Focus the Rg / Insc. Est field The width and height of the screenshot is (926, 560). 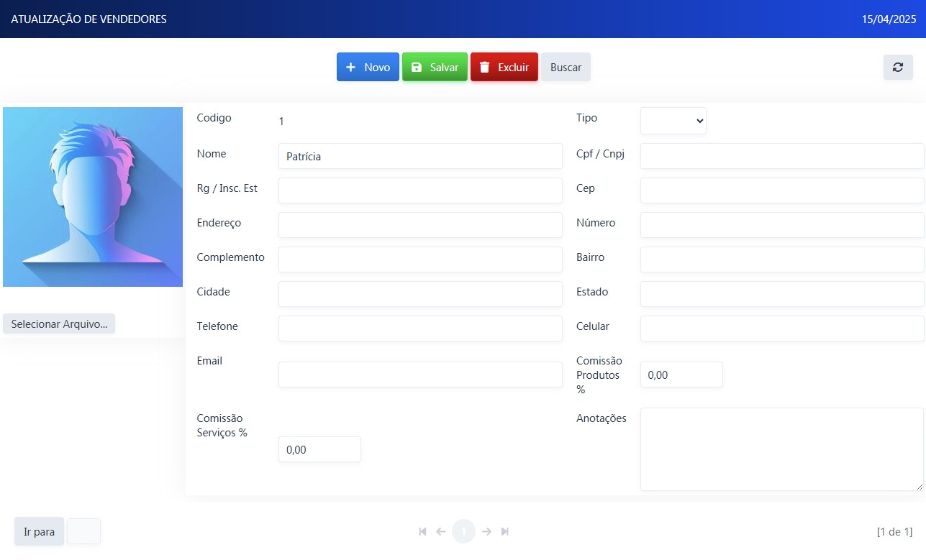(x=420, y=191)
